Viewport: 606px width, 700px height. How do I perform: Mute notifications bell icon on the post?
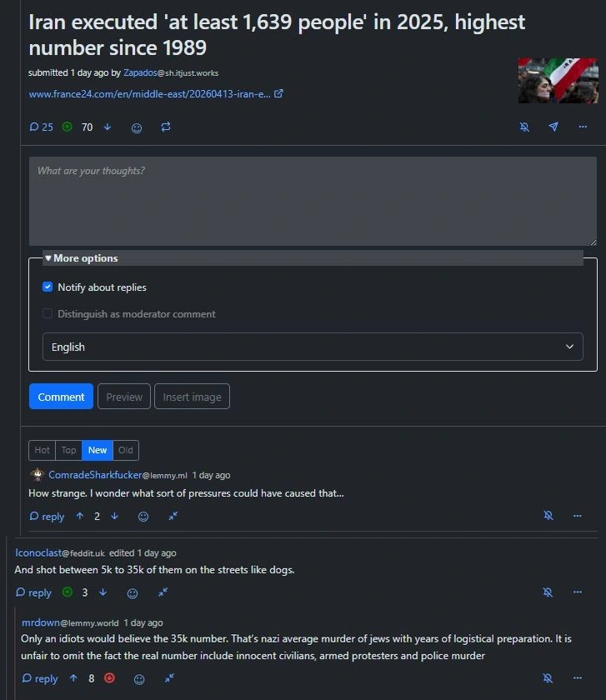coord(524,127)
